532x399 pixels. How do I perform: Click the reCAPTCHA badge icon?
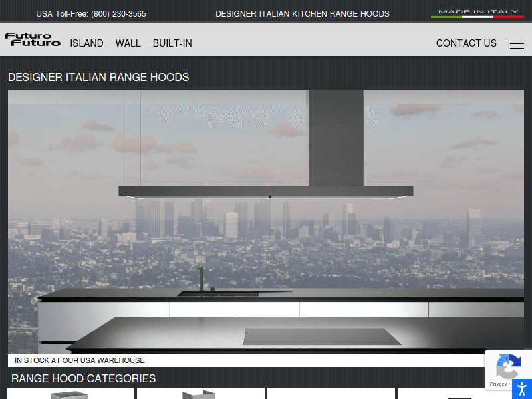click(x=508, y=366)
